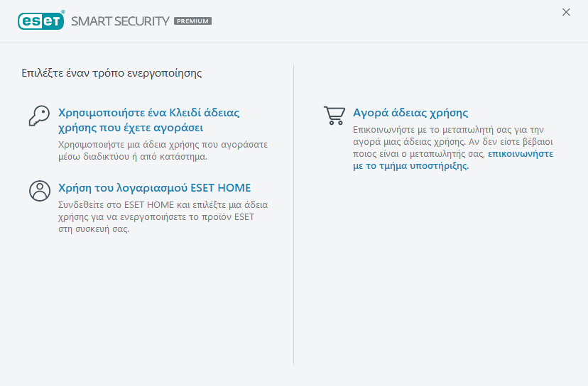Screen dimensions: 588x386
Task: Click the heading "Επιλέξτε έναν τρόπο ενεργοποίησης"
Action: pos(111,73)
